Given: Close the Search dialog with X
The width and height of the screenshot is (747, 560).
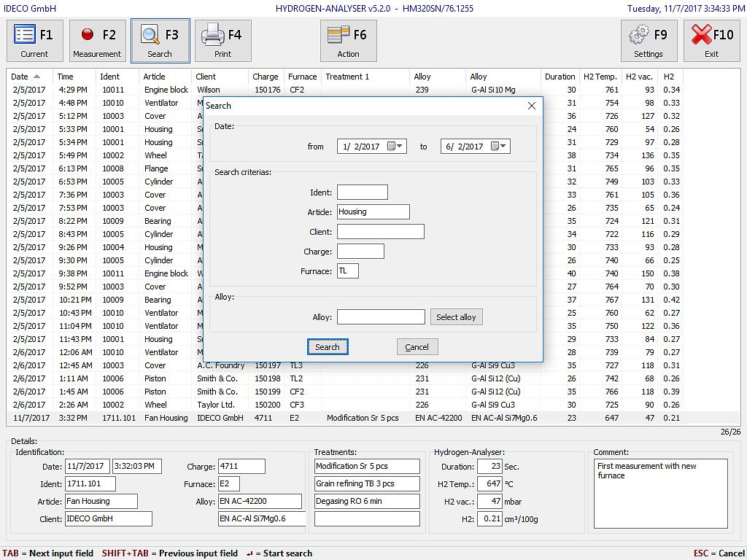Looking at the screenshot, I should pos(531,106).
